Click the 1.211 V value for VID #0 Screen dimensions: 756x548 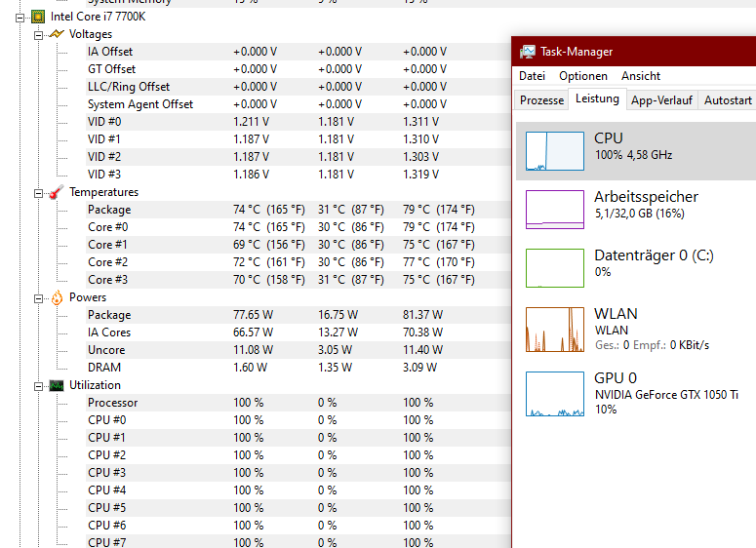tap(252, 122)
